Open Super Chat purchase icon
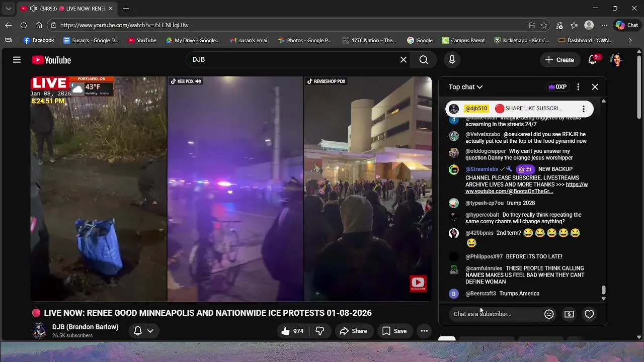Viewport: 644px width, 362px height. click(569, 314)
